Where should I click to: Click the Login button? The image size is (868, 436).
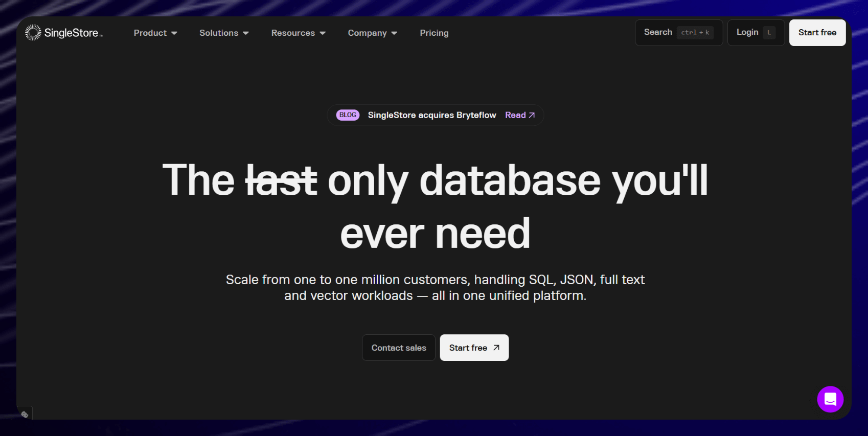[756, 33]
